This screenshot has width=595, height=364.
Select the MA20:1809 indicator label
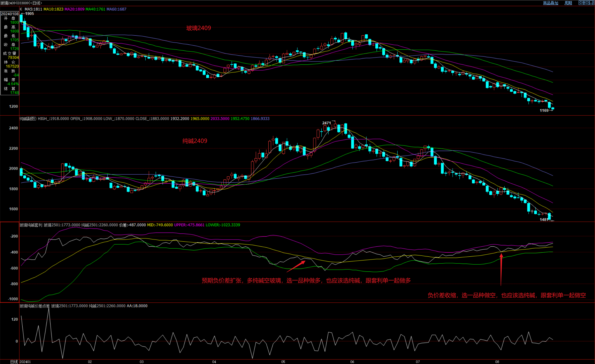[74, 9]
